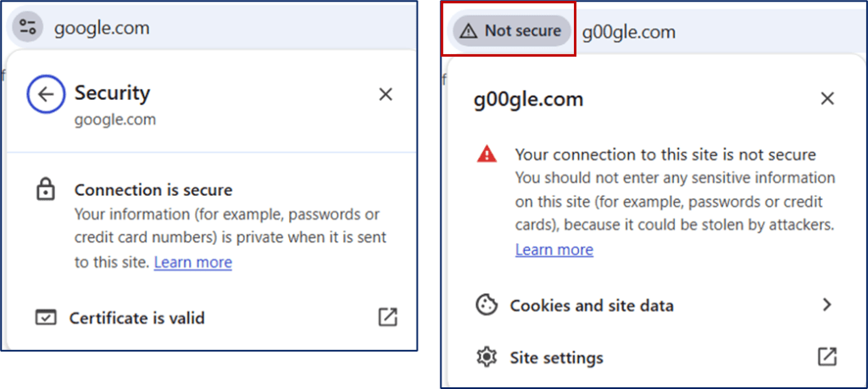The height and width of the screenshot is (389, 868).
Task: Open the Cookies and site data entry
Action: (591, 305)
